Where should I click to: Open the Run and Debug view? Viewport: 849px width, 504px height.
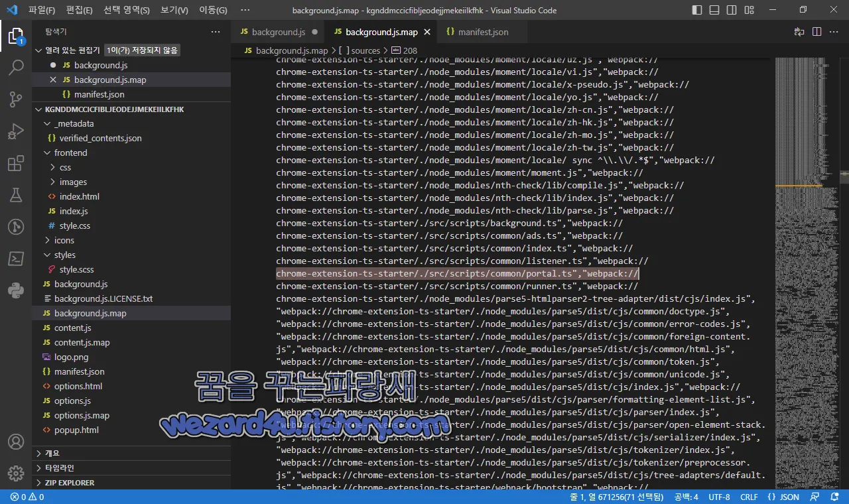(16, 131)
